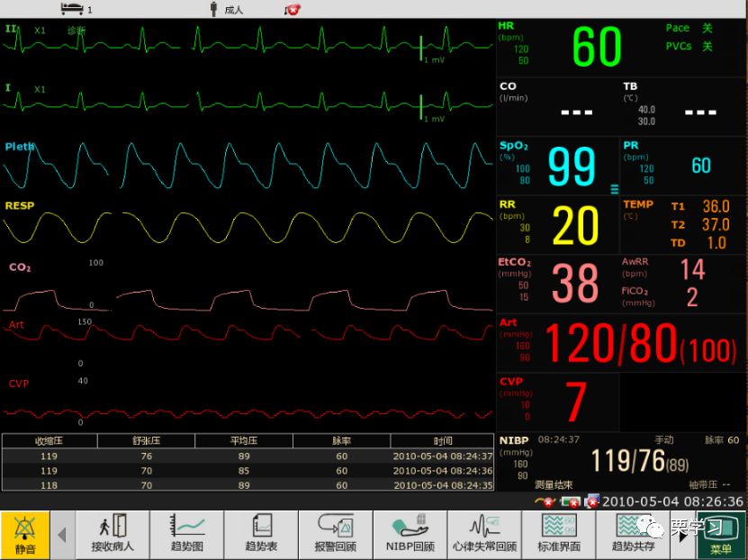Switch to 趋势共存 trend coexist screen
The width and height of the screenshot is (748, 560).
tap(634, 535)
